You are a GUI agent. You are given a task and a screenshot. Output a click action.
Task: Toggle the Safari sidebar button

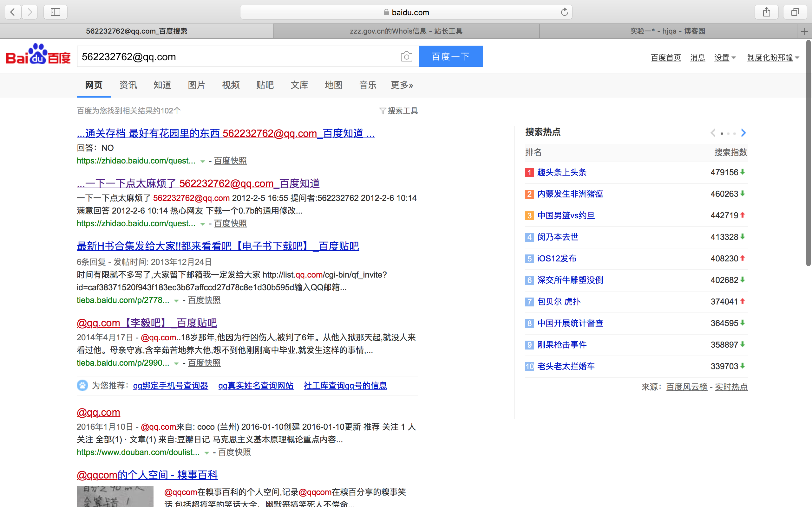(x=56, y=12)
